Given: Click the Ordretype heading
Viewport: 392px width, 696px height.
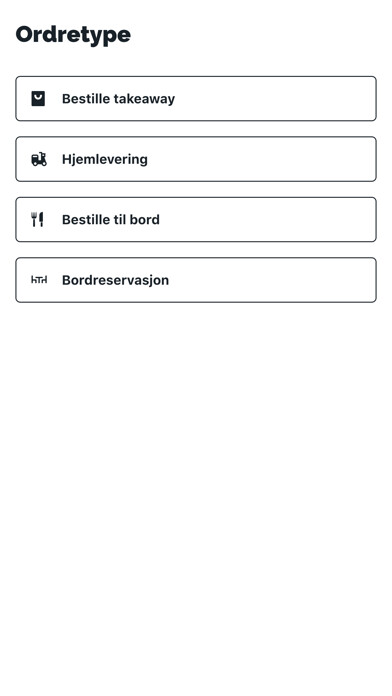Looking at the screenshot, I should (73, 35).
